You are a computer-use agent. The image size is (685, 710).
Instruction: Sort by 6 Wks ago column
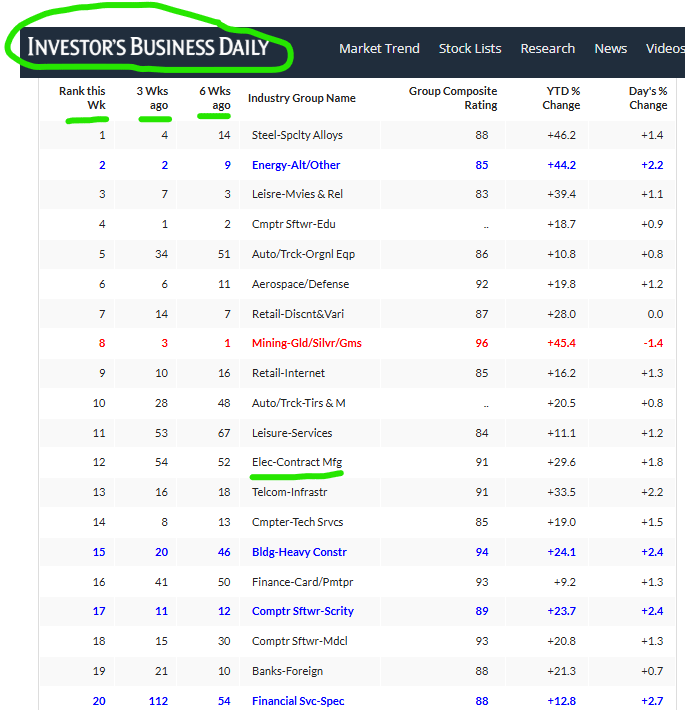(215, 98)
